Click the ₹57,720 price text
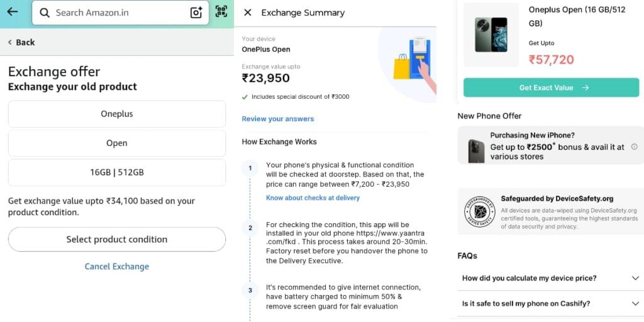The width and height of the screenshot is (644, 322). pyautogui.click(x=551, y=60)
